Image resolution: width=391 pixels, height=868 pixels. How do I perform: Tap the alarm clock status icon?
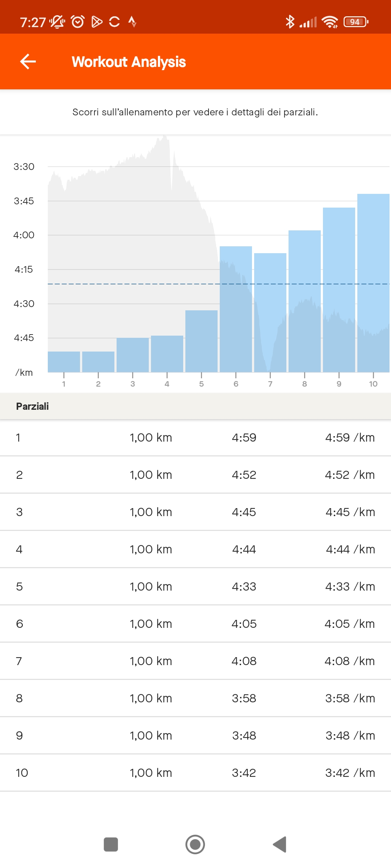[x=78, y=22]
